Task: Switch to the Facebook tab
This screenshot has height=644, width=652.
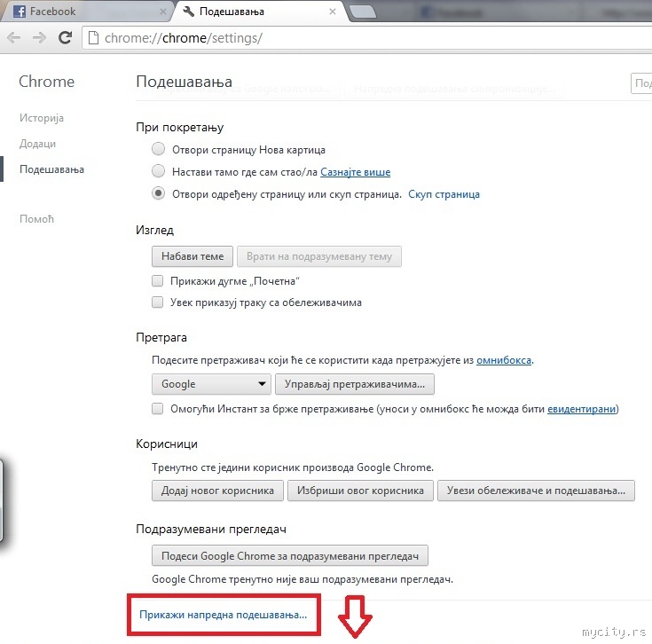Action: (x=87, y=12)
